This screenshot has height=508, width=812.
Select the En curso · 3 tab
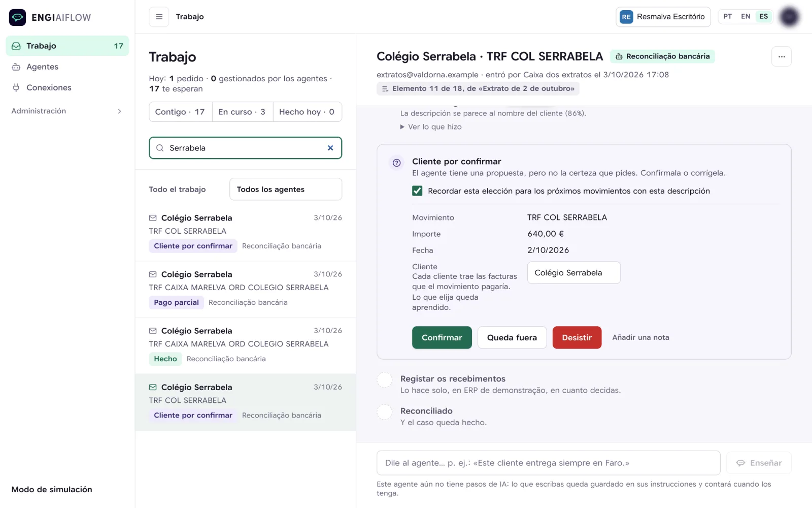242,112
